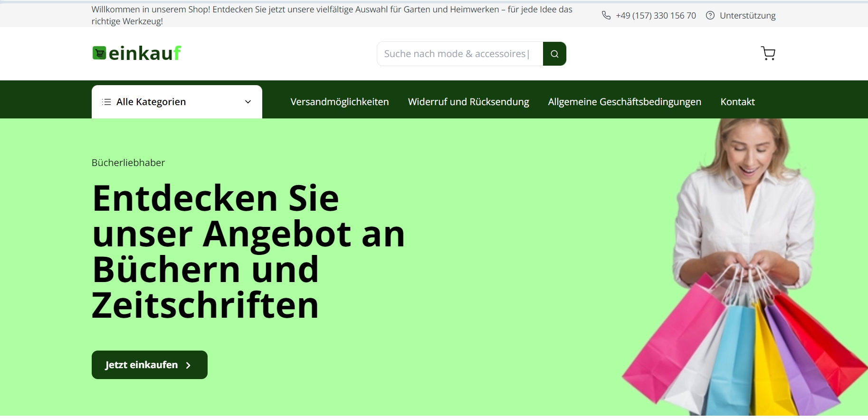
Task: Focus the Suche nach mode search field
Action: coord(460,54)
